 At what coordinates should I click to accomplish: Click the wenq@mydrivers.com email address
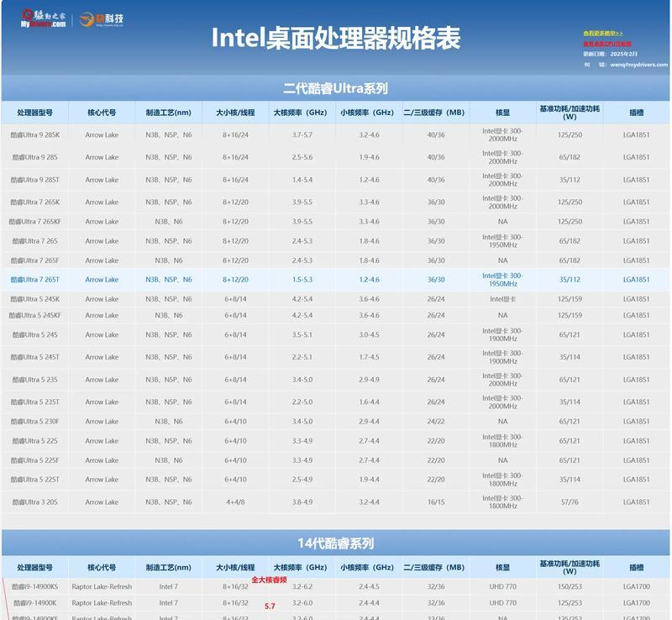tap(638, 65)
